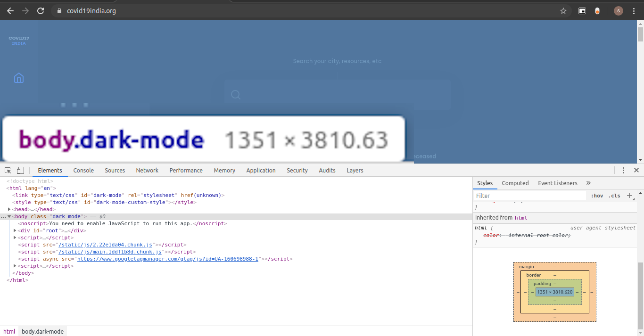Expand the first collapsed script node
This screenshot has width=644, height=336.
pyautogui.click(x=15, y=238)
